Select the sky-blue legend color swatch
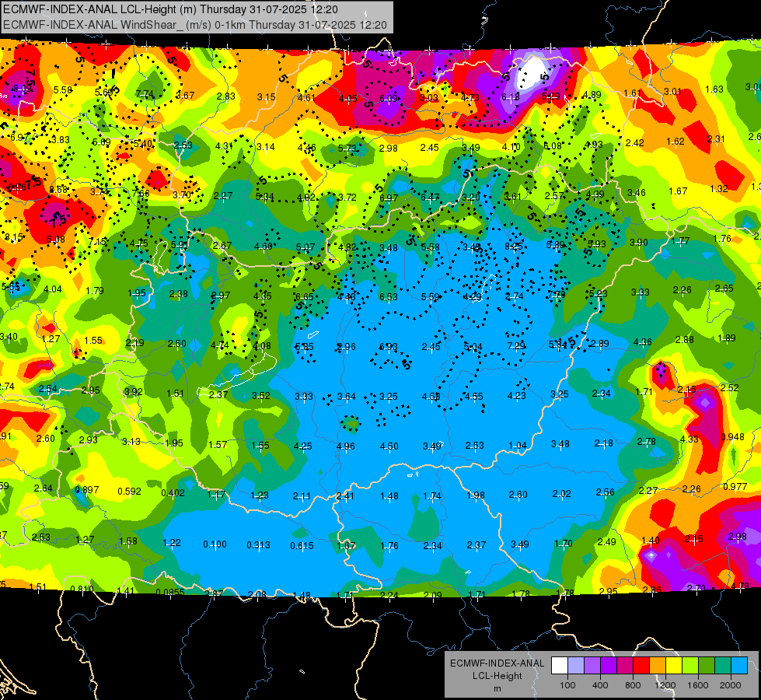Viewport: 761px width, 700px height. coord(739,665)
